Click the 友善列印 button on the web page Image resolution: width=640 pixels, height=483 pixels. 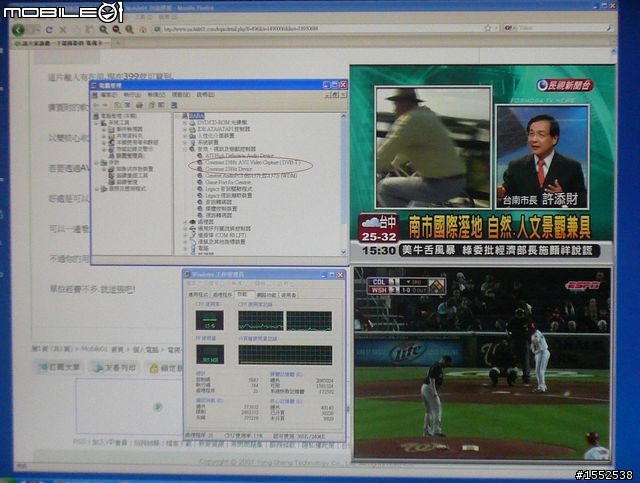(115, 367)
